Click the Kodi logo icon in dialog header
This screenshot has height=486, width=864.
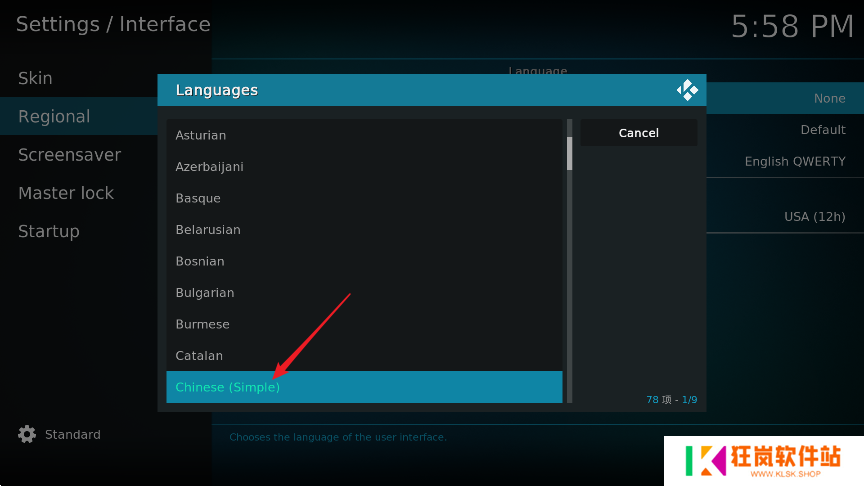point(687,90)
